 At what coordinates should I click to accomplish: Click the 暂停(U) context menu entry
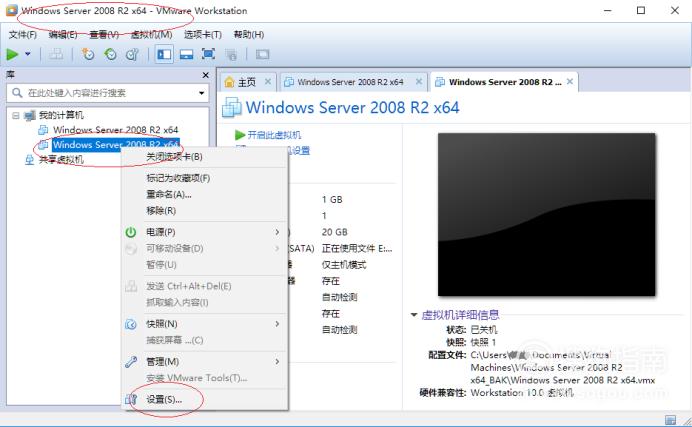(205, 265)
